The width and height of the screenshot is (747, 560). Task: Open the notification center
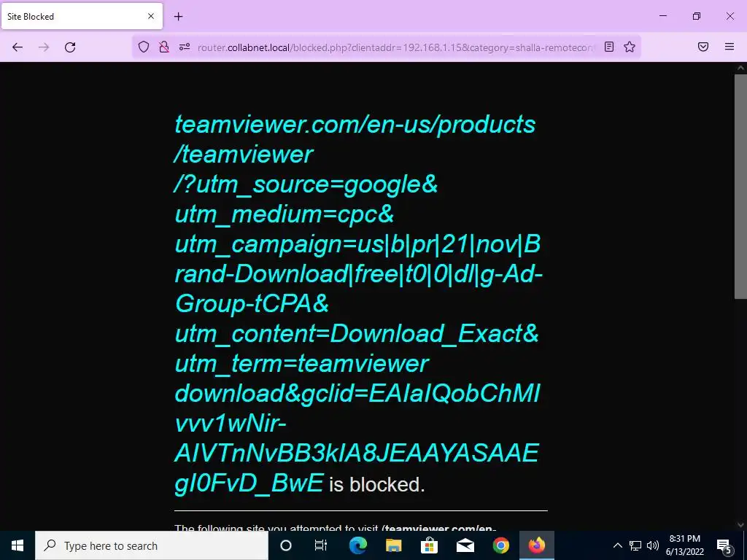724,545
